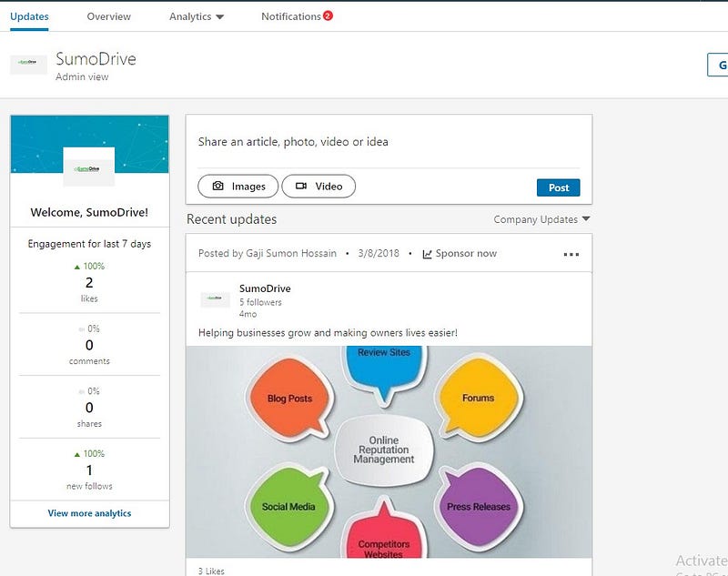Click the red notifications badge showing 2

click(328, 15)
